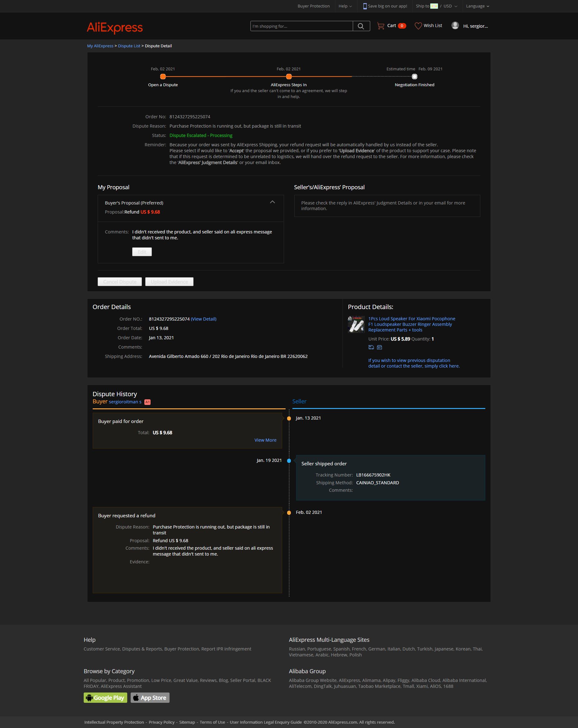Image resolution: width=578 pixels, height=728 pixels.
Task: Click the Negotiation Finished progress marker
Action: pos(415,77)
